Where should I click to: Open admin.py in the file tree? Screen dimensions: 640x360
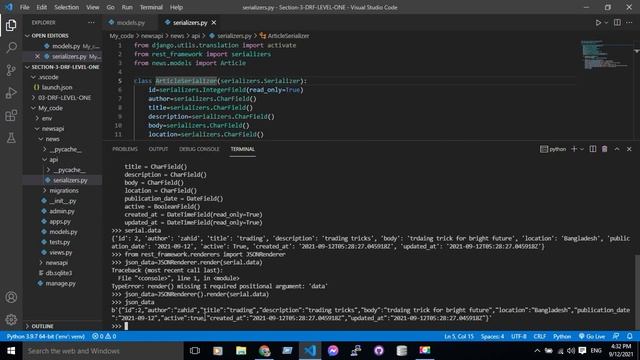62,211
